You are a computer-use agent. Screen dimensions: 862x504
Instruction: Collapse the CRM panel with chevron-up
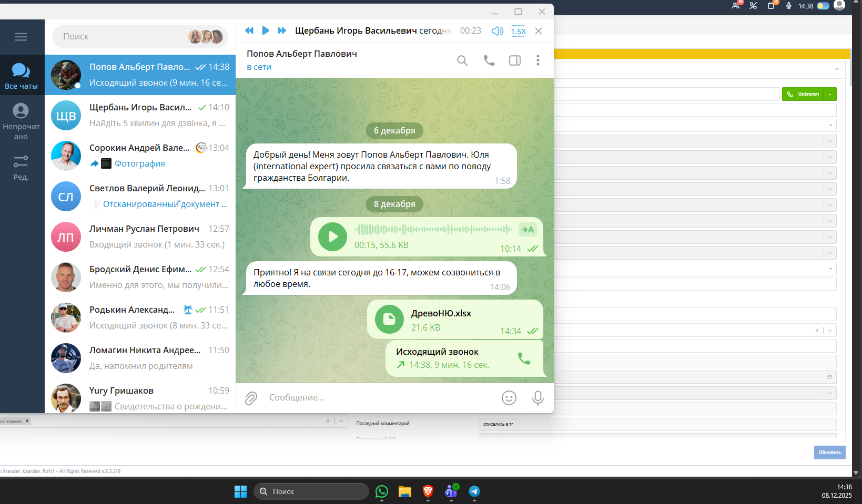coord(837,69)
